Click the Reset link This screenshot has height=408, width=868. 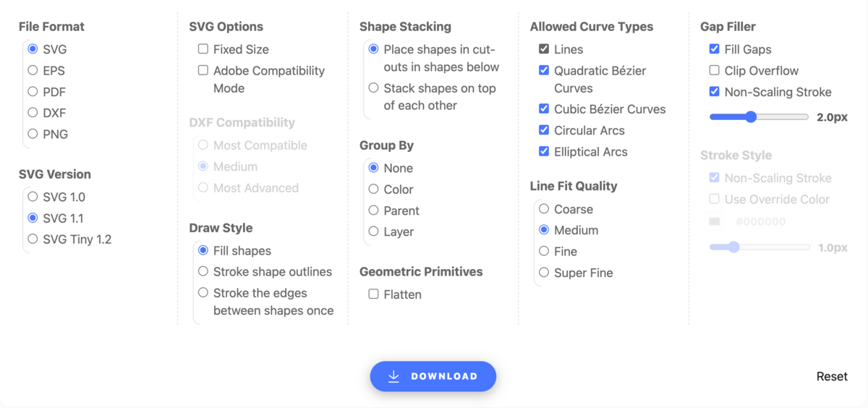point(832,376)
